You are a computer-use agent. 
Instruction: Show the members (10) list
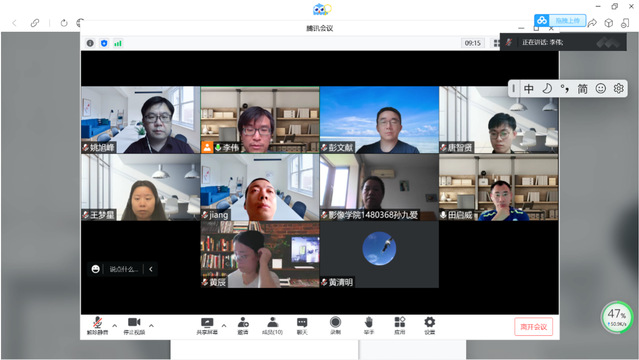[272, 326]
